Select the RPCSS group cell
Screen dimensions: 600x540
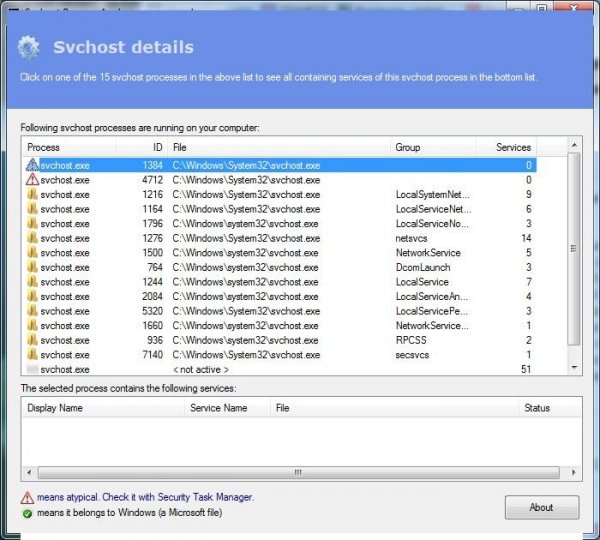(411, 340)
